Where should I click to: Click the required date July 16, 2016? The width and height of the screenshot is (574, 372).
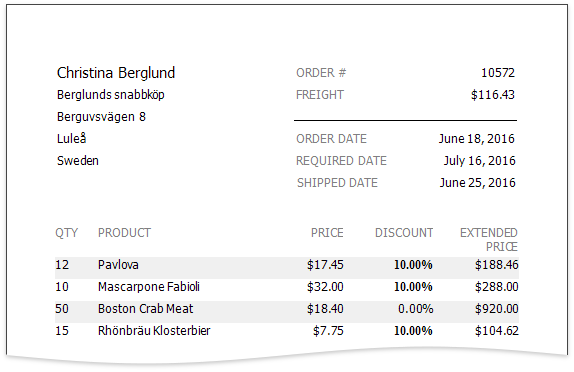pos(479,161)
